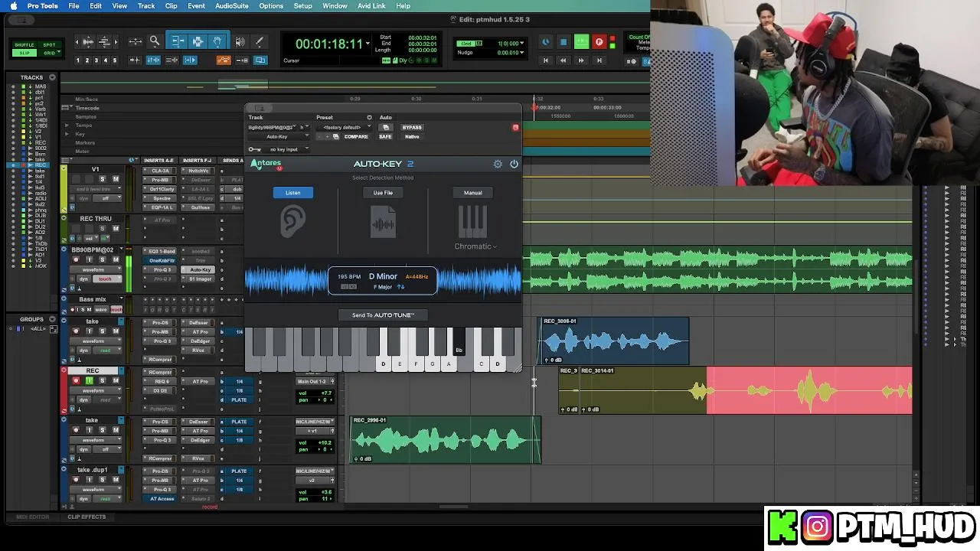Click REC_2996-01 audio clip
The width and height of the screenshot is (980, 551).
click(x=445, y=440)
